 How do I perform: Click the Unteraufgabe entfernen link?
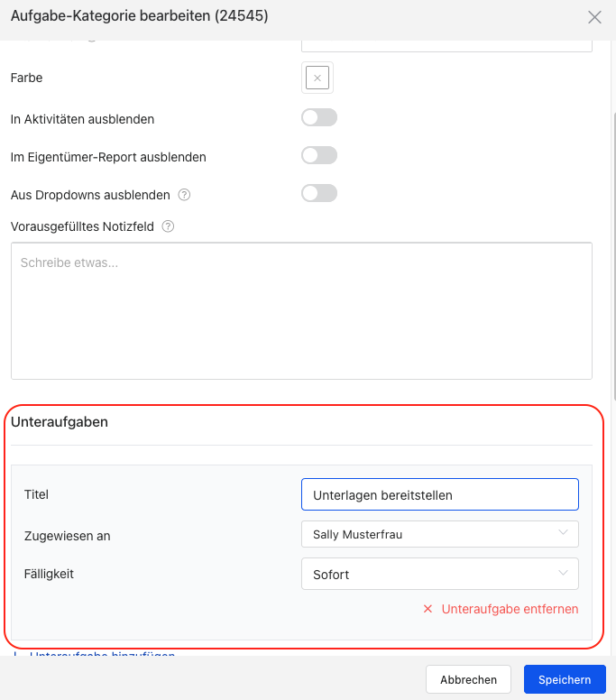point(510,609)
